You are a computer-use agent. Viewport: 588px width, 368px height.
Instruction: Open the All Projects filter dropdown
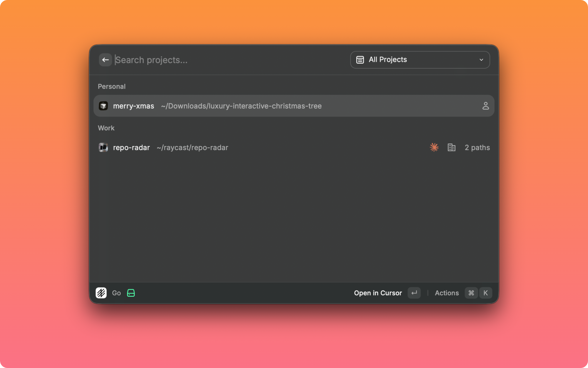(420, 59)
